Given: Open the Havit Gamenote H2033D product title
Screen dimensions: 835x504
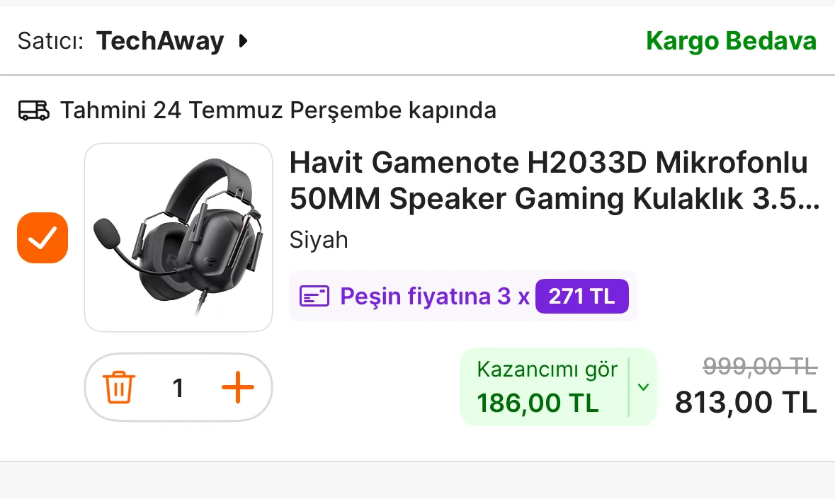Looking at the screenshot, I should (x=554, y=180).
